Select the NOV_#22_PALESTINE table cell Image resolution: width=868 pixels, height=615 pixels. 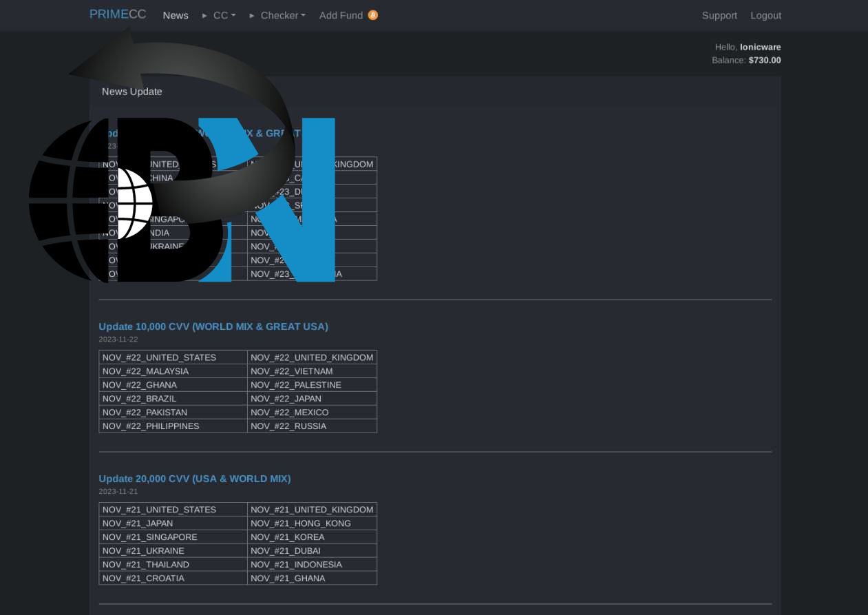296,385
